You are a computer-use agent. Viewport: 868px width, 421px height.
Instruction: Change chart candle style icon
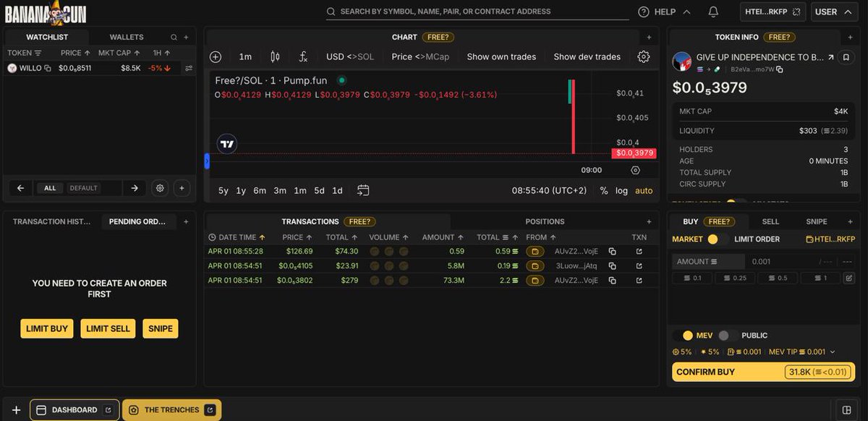(275, 56)
